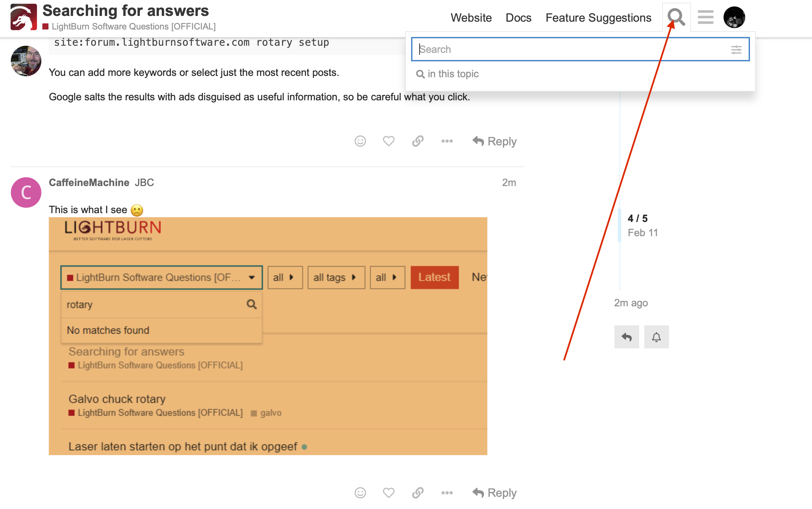Open CaffeineMachine username link
The width and height of the screenshot is (812, 509).
point(89,183)
